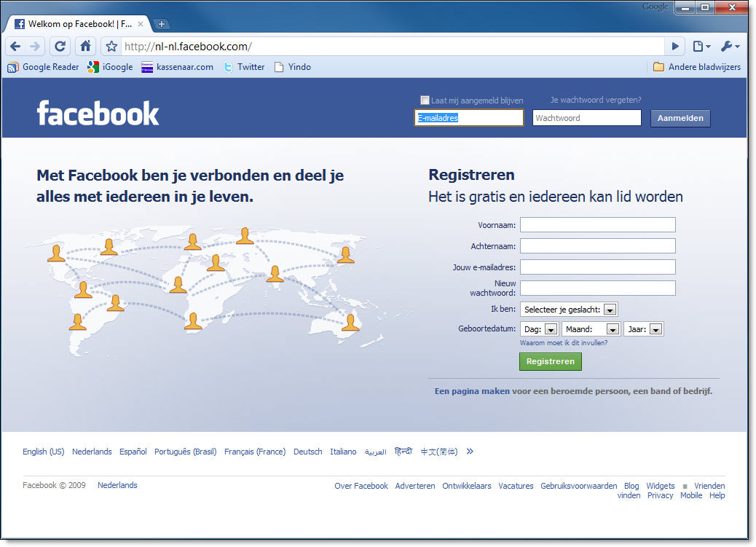Open the Yindo bookmark

click(x=293, y=67)
